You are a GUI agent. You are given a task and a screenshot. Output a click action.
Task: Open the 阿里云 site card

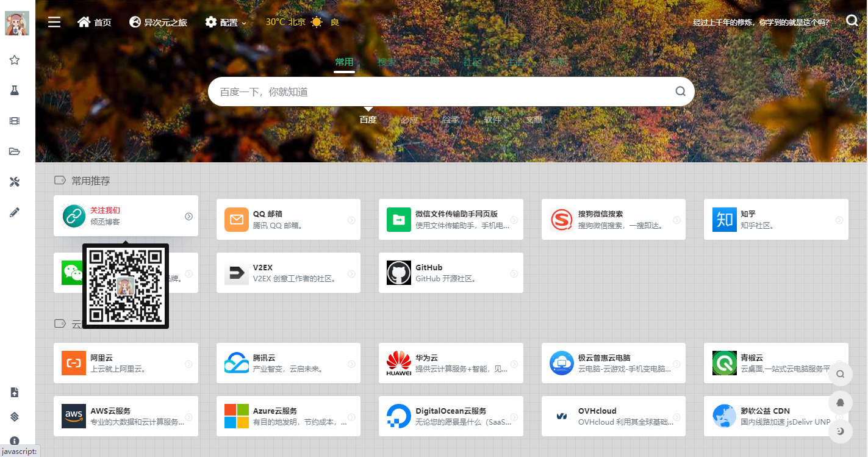[x=126, y=363]
